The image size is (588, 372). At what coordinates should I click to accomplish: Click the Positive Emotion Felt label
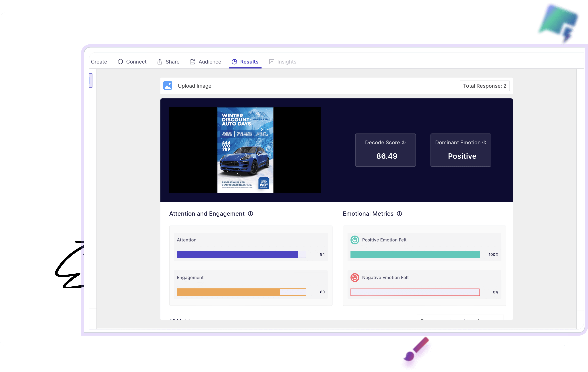[x=384, y=240]
